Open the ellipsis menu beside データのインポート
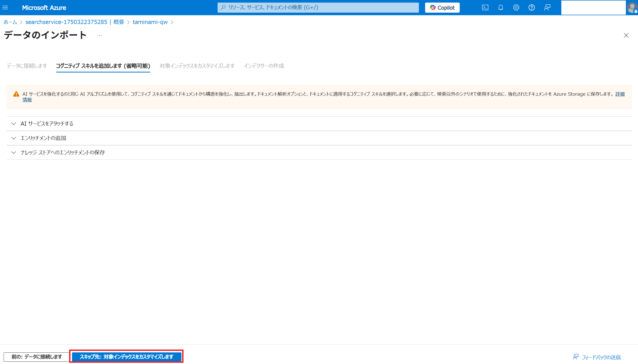 [100, 35]
